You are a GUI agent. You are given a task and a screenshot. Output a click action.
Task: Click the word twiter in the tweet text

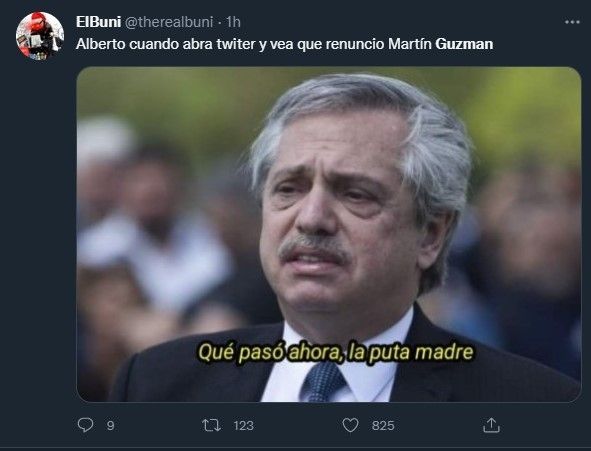click(236, 44)
